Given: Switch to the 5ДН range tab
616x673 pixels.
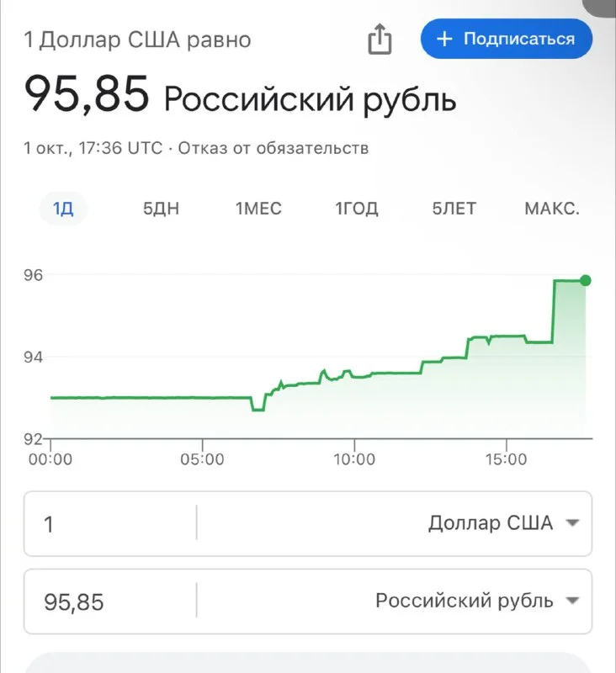Looking at the screenshot, I should tap(161, 209).
